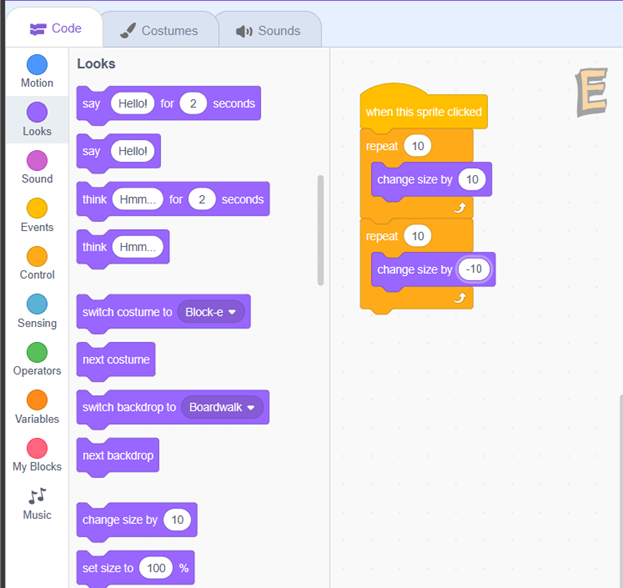The width and height of the screenshot is (623, 588).
Task: Click the when this sprite clicked hat block
Action: 424,108
